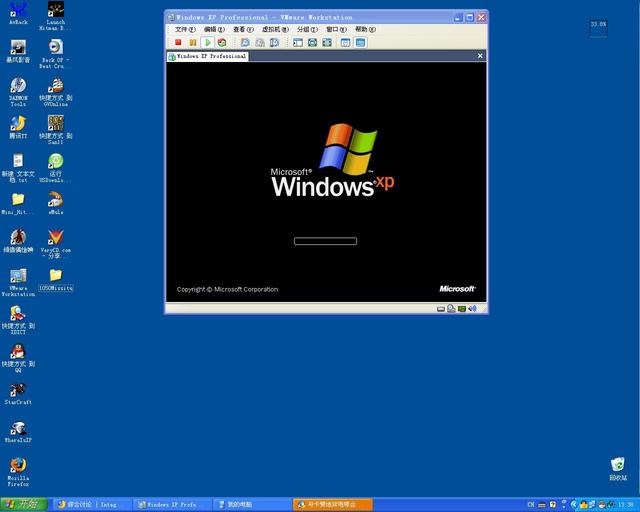Image resolution: width=640 pixels, height=512 pixels.
Task: Click the small percentage widget at top-right of desktop
Action: [x=598, y=29]
